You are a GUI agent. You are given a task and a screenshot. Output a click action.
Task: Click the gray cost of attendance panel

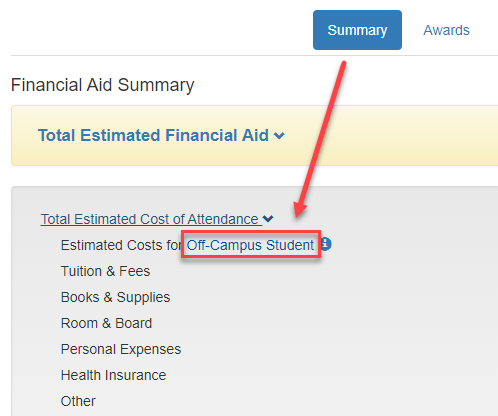(255, 301)
